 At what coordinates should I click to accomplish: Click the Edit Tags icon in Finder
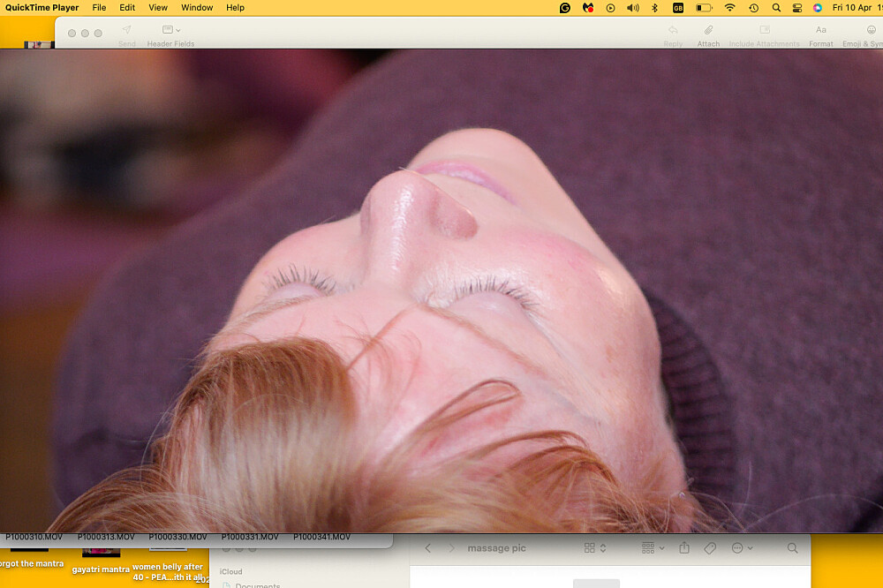pyautogui.click(x=710, y=548)
